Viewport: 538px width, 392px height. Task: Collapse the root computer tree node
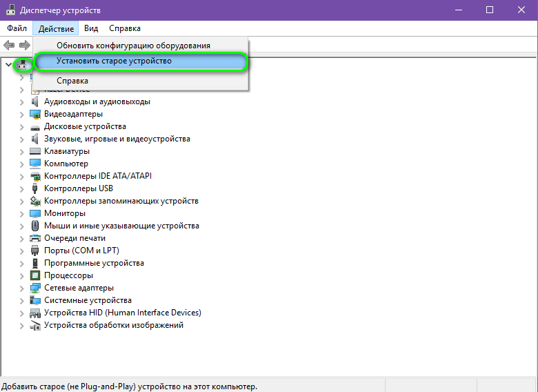(x=8, y=64)
